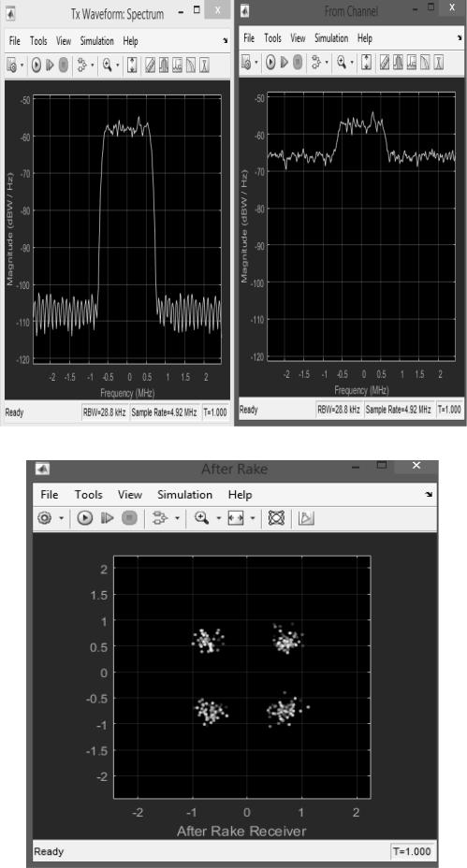Screen dimensions: 467x868
Task: Expand zoom dropdown arrow in From Channel window
Action: [x=352, y=62]
